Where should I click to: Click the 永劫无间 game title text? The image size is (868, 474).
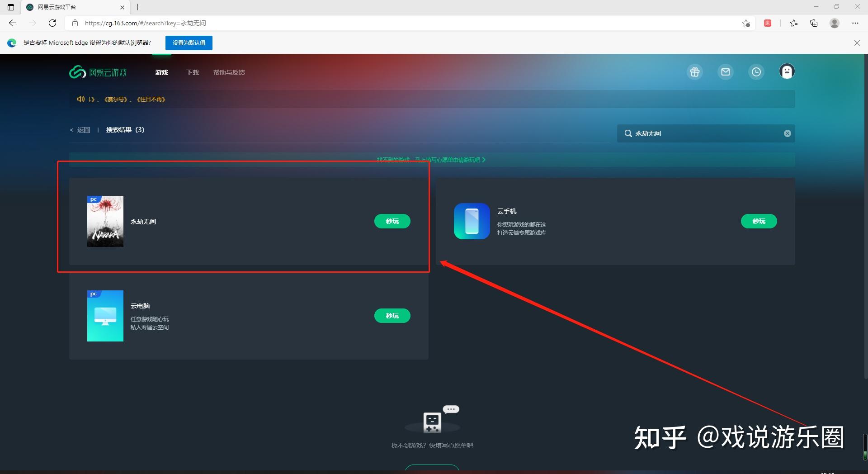(143, 222)
